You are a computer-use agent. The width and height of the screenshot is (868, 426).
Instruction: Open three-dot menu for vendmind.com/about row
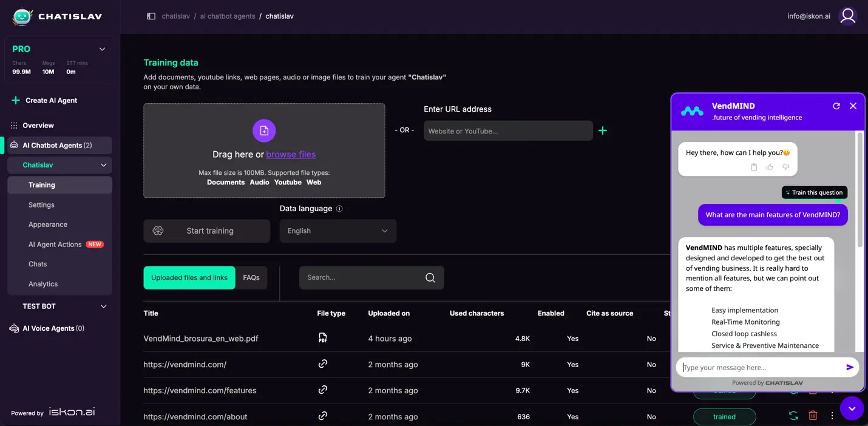pos(832,416)
